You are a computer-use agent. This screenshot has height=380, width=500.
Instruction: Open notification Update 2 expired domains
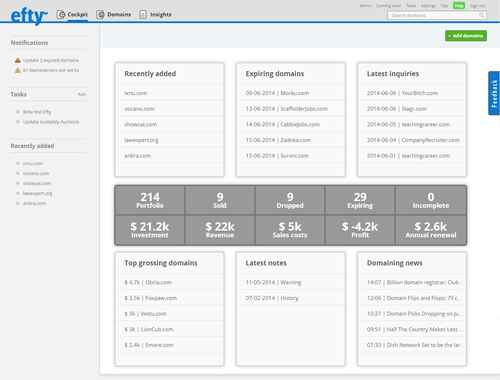coord(51,60)
